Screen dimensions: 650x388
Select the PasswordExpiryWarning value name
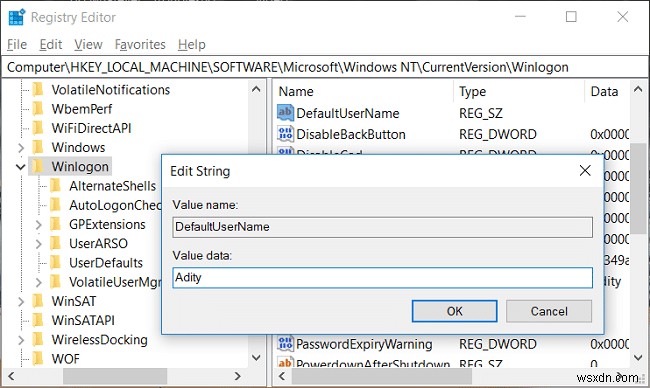tap(364, 344)
